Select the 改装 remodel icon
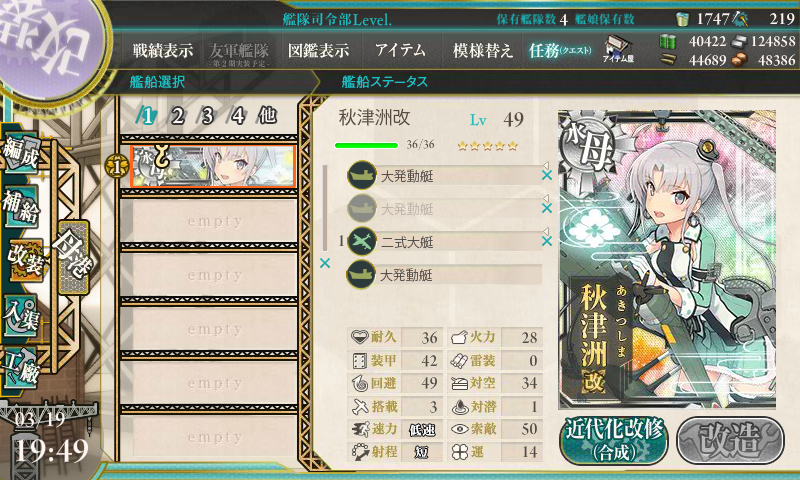Viewport: 800px width, 480px height. (24, 260)
